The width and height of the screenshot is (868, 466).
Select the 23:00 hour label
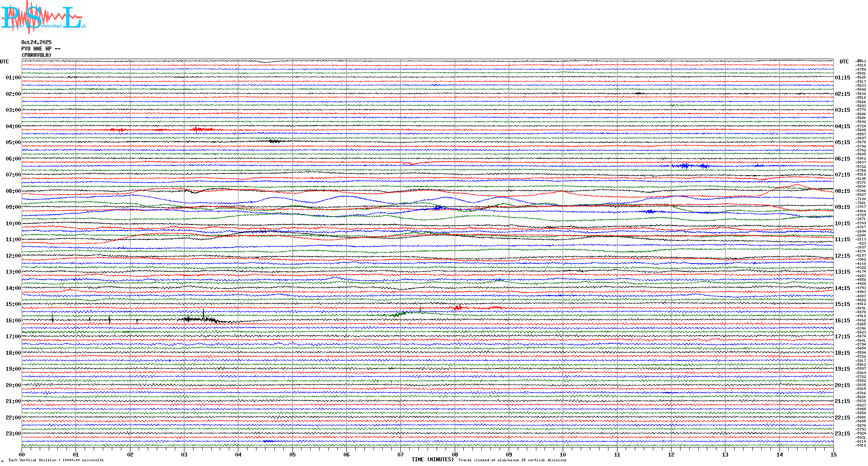(13, 434)
